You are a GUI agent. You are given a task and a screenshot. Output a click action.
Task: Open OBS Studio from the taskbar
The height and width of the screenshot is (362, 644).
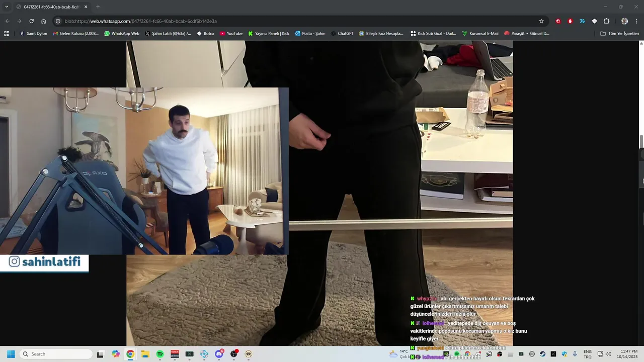click(233, 354)
